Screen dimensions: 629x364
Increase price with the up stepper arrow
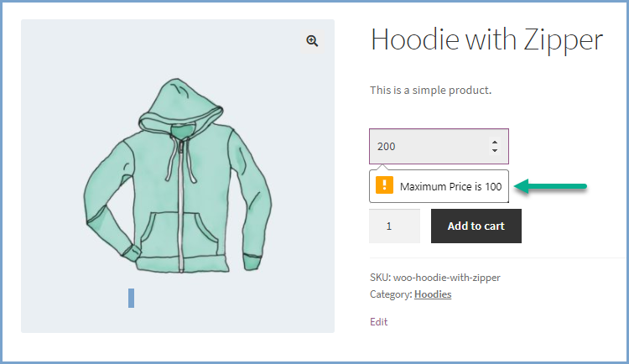click(x=495, y=142)
